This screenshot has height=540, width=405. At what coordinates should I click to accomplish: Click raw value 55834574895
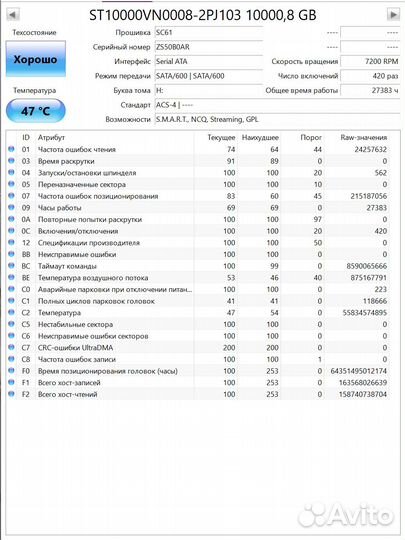[x=365, y=313]
